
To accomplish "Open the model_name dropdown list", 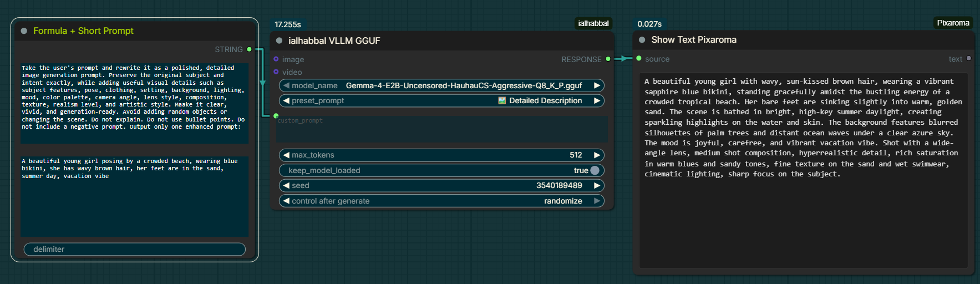I will [x=441, y=85].
